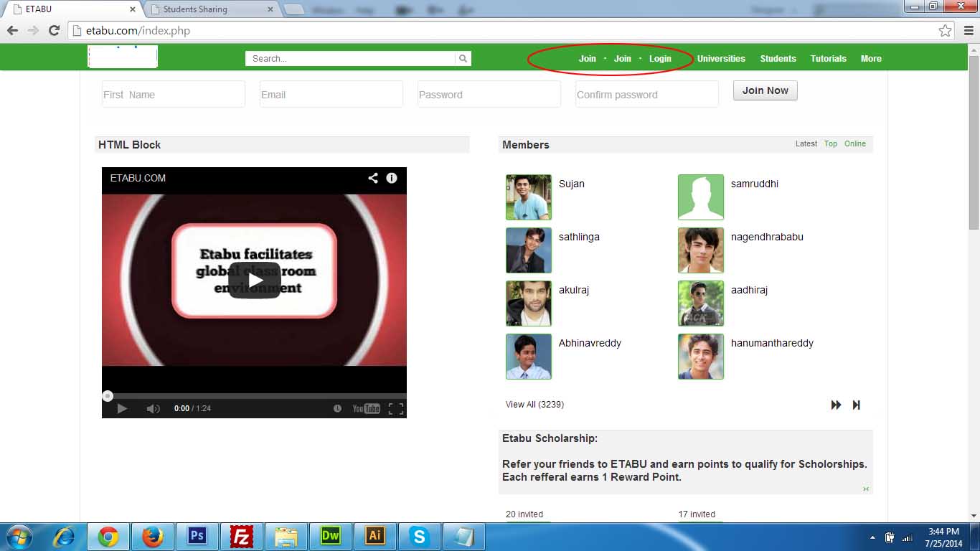Click the First Name input field
The height and width of the screenshot is (551, 980).
174,95
